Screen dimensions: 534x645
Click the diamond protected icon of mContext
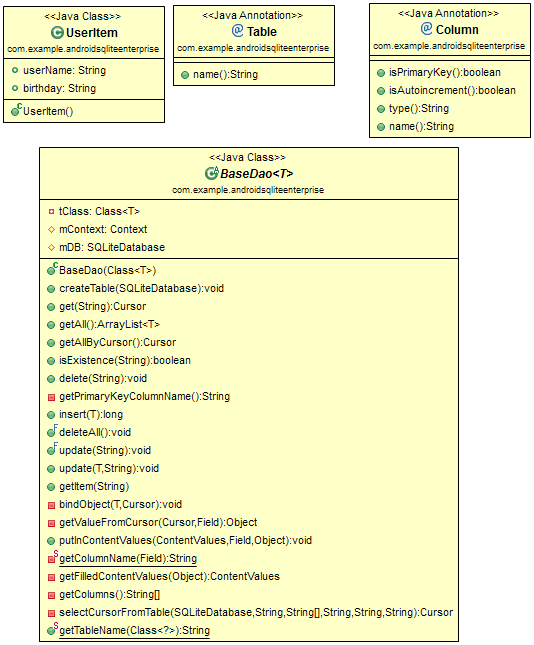51,230
